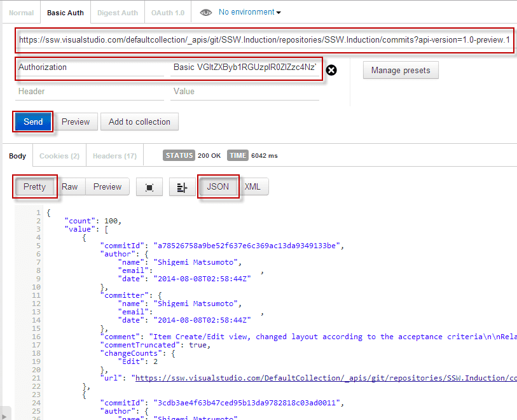Remove the Authorization header with the X icon
Viewport: 517px width, 420px height.
click(331, 70)
